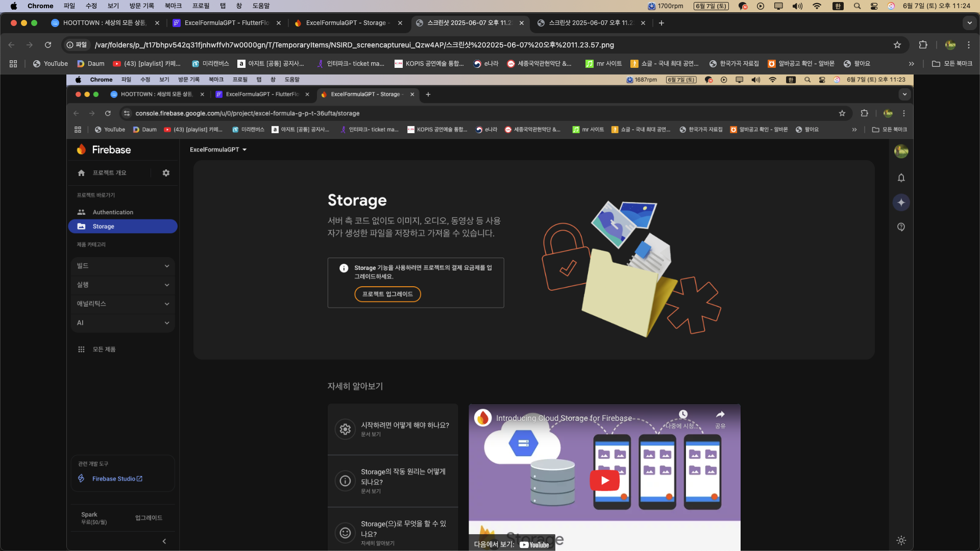The image size is (980, 551).
Task: Open the ExcelFormulaGPT project selector dropdown
Action: pos(218,149)
